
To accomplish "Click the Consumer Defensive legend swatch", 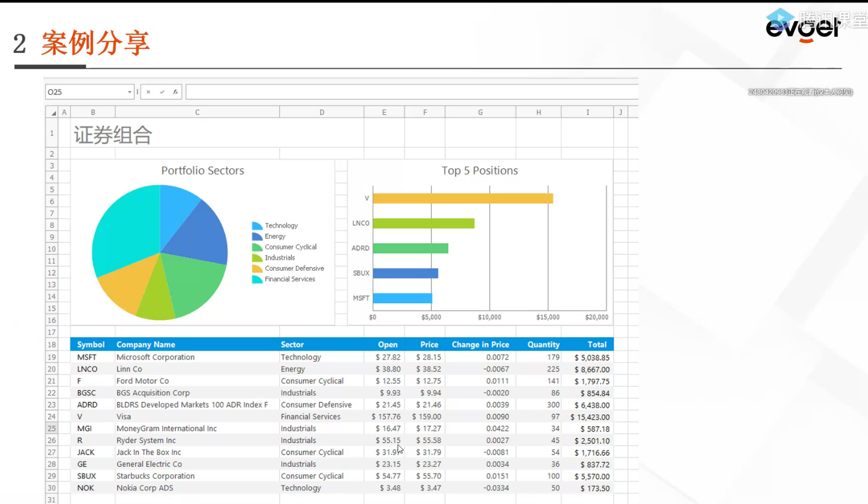I will (257, 268).
